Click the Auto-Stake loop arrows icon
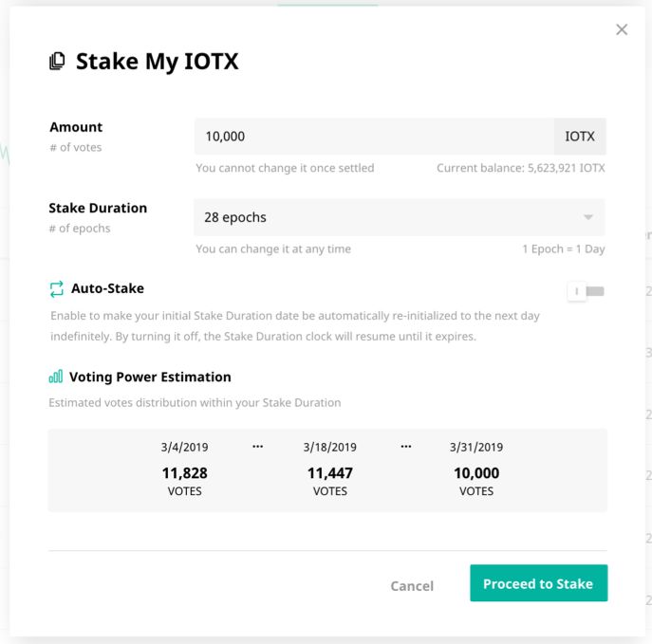 point(57,288)
